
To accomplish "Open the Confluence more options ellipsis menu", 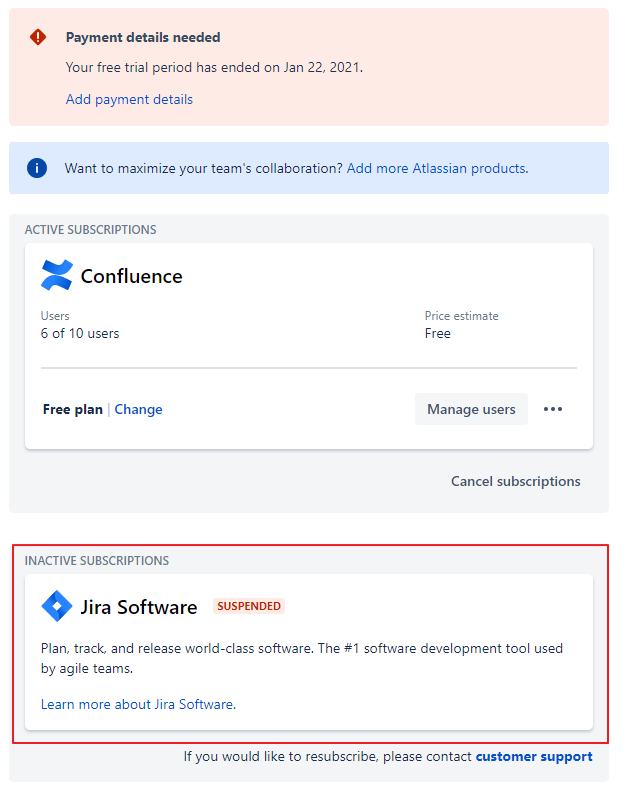I will pyautogui.click(x=553, y=409).
